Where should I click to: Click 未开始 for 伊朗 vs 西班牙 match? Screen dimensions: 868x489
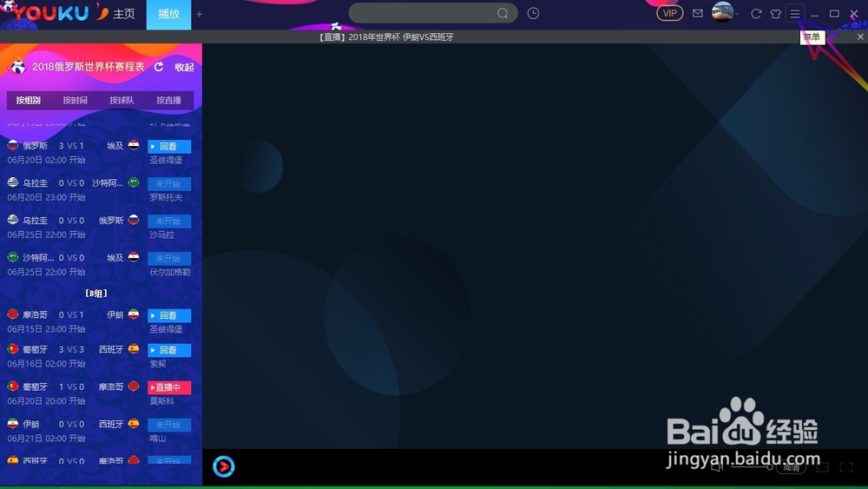(169, 425)
